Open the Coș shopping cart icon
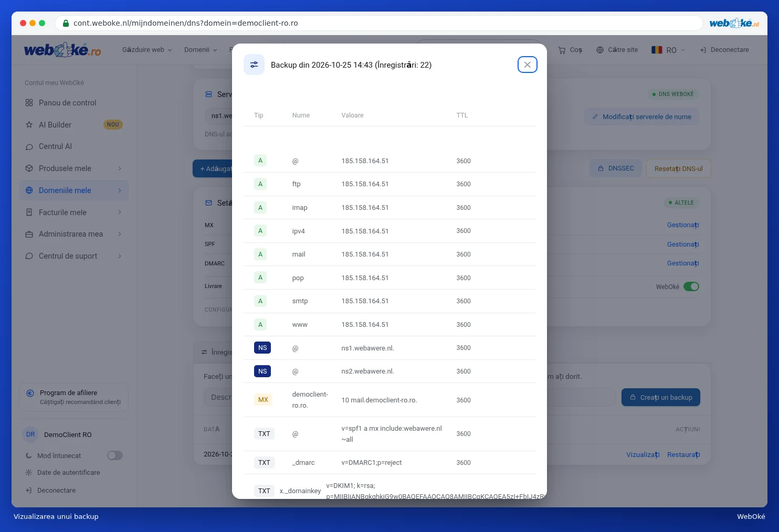 click(x=562, y=50)
